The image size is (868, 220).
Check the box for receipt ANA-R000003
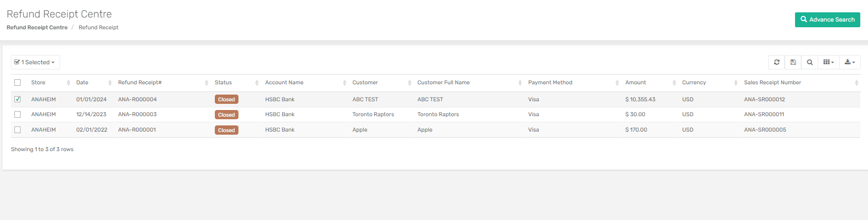17,115
